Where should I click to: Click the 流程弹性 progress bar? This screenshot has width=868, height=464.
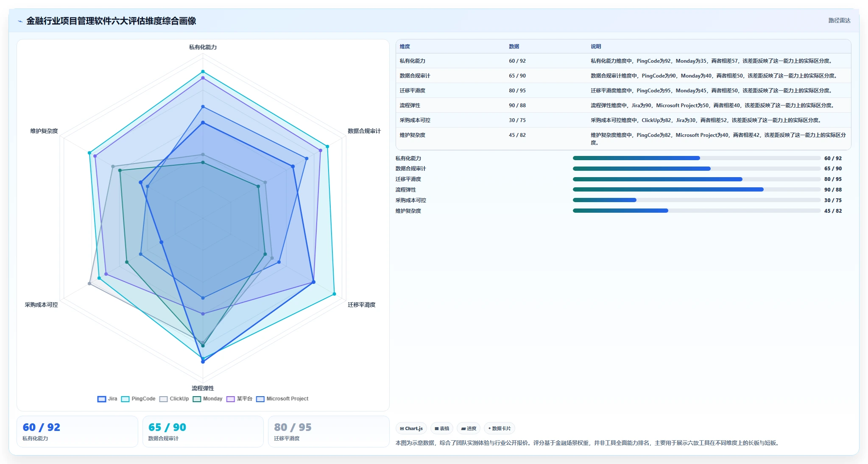click(x=697, y=189)
